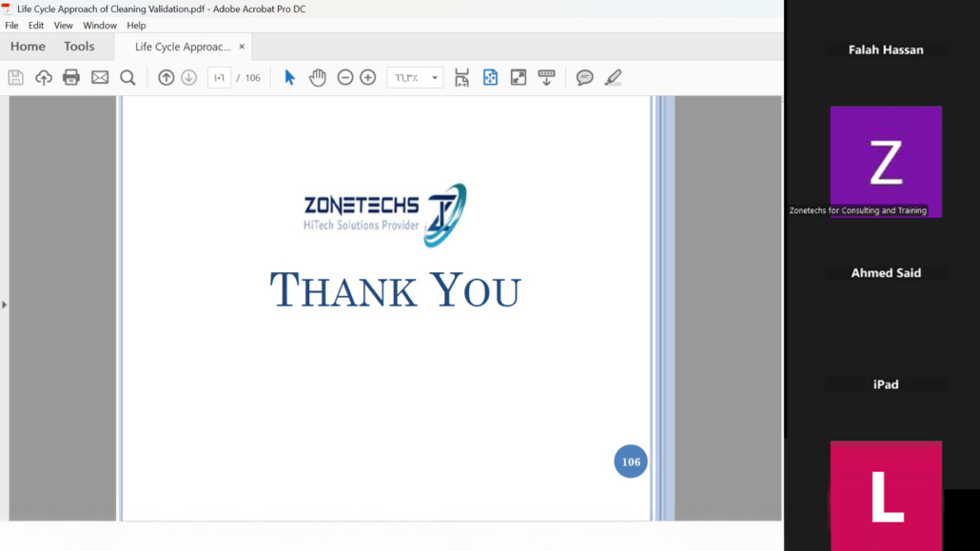Open the Find text magnifier
This screenshot has width=980, height=551.
click(x=127, y=78)
